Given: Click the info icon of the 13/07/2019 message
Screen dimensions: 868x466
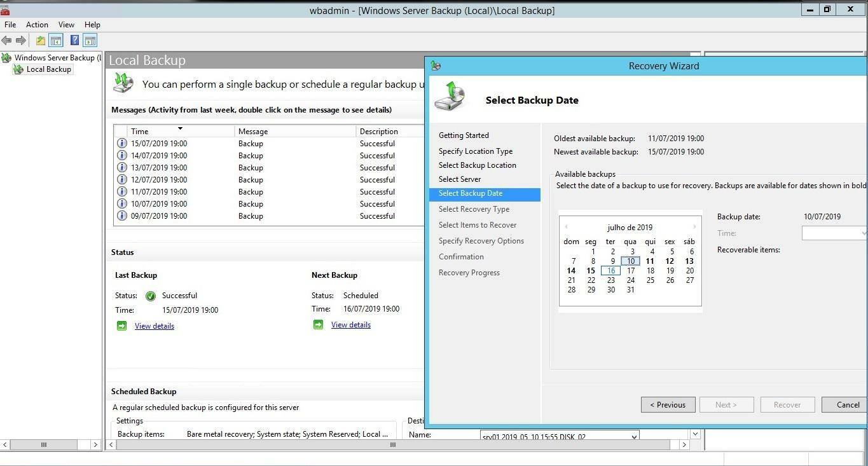Looking at the screenshot, I should (x=122, y=168).
